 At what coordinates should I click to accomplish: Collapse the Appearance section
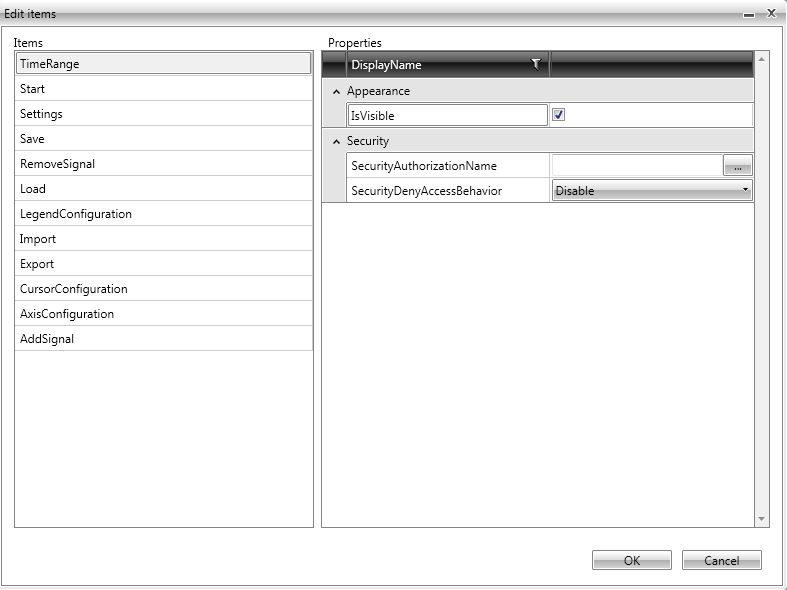(x=336, y=91)
